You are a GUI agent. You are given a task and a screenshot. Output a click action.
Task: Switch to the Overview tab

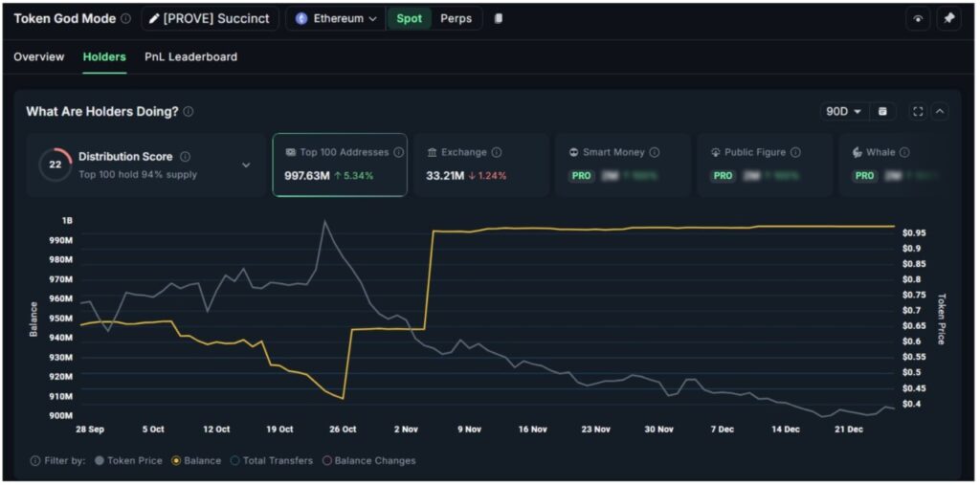tap(39, 57)
